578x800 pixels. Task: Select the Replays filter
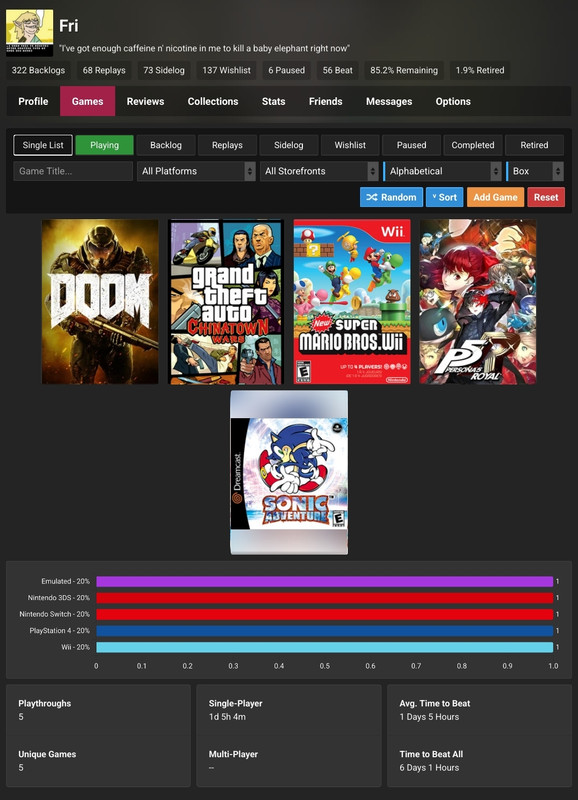pos(227,145)
